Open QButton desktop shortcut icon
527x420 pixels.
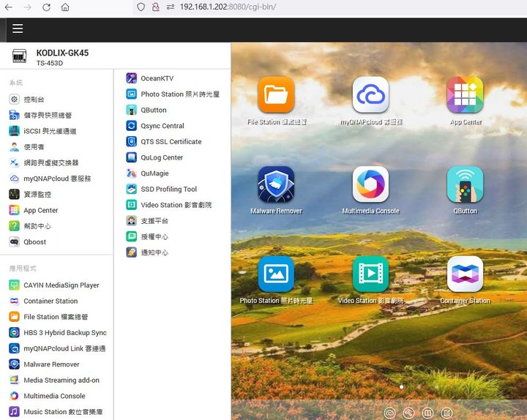coord(466,184)
